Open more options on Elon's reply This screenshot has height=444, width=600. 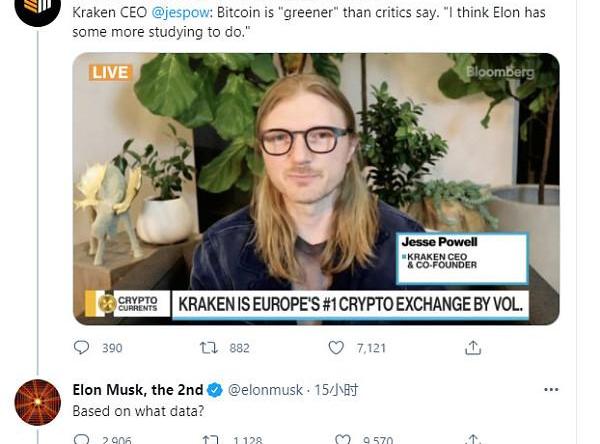click(551, 390)
